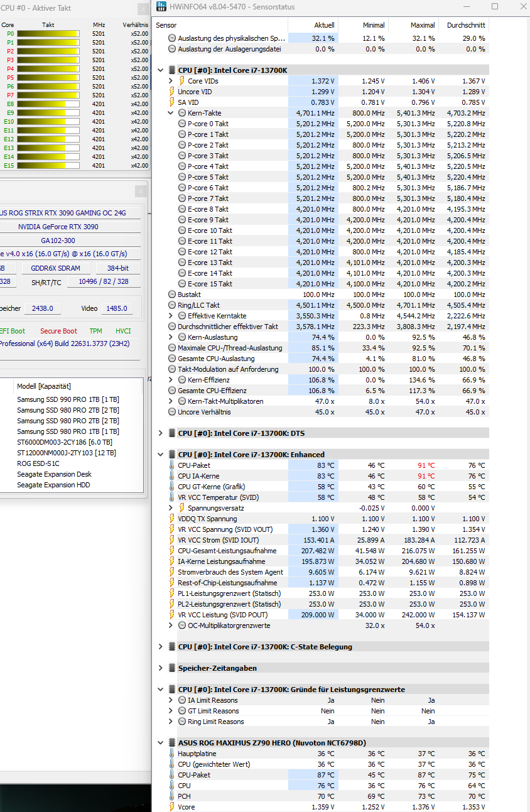Click the GDDR6X SDRAM field
The width and height of the screenshot is (530, 812).
pyautogui.click(x=57, y=269)
